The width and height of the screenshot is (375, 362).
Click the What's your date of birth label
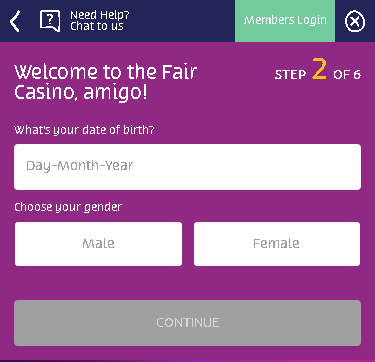[x=84, y=130]
